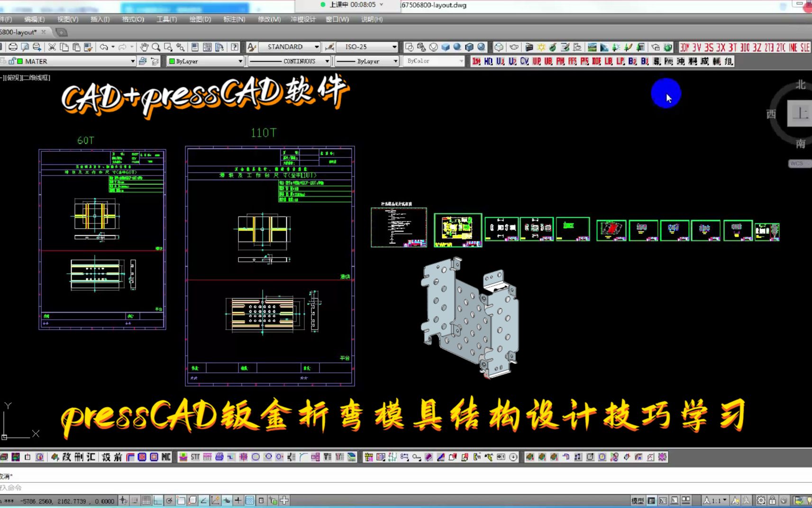Viewport: 812px width, 508px height.
Task: Click the 模型 model space button
Action: point(638,500)
